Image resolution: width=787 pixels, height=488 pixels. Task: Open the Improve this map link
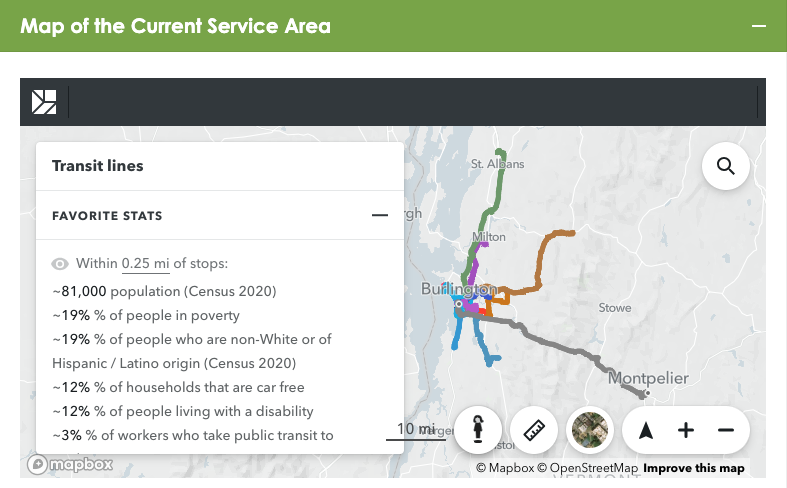[x=693, y=468]
